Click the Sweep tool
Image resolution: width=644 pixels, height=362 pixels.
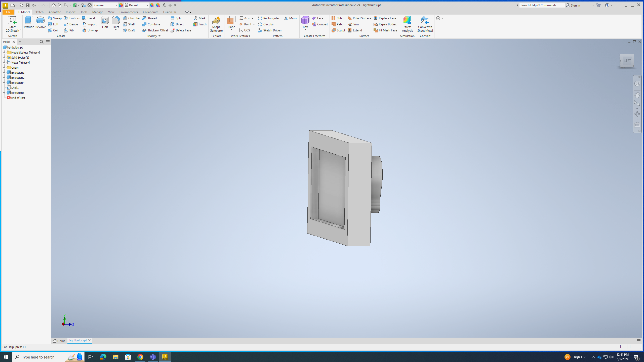[x=55, y=18]
